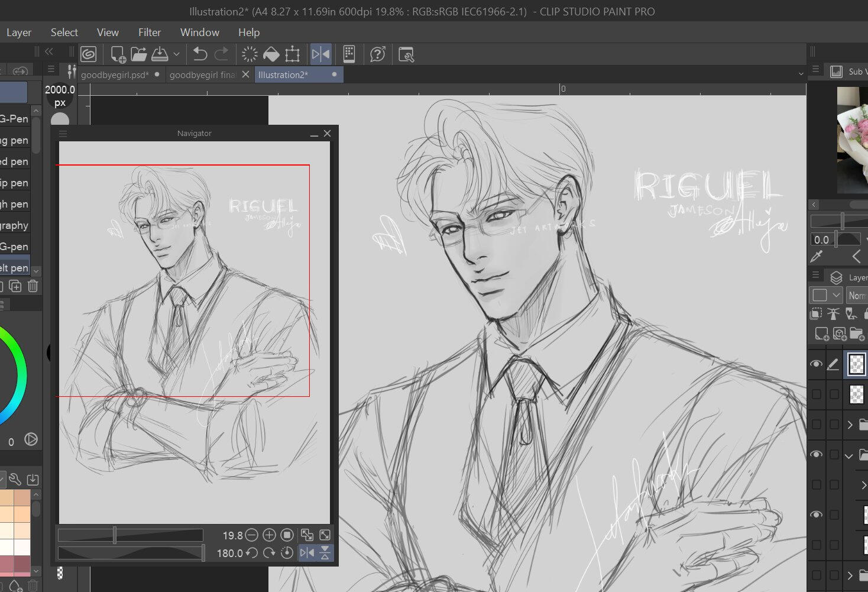Close the goodbyegirl final tab
The image size is (868, 592).
(245, 75)
